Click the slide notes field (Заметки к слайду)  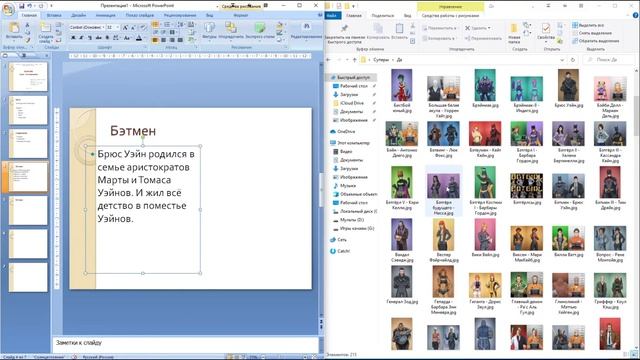click(185, 343)
